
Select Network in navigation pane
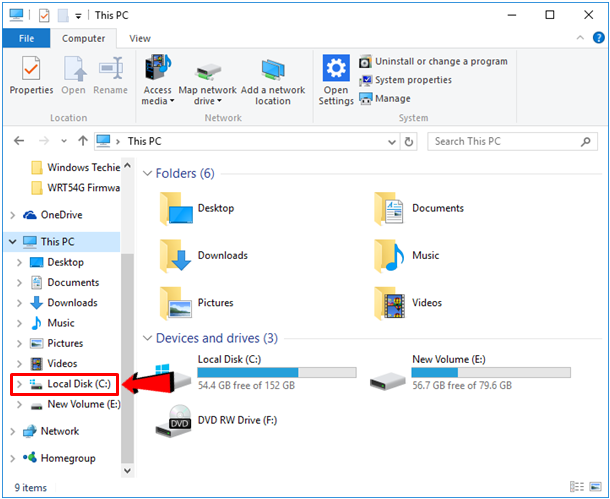coord(51,431)
